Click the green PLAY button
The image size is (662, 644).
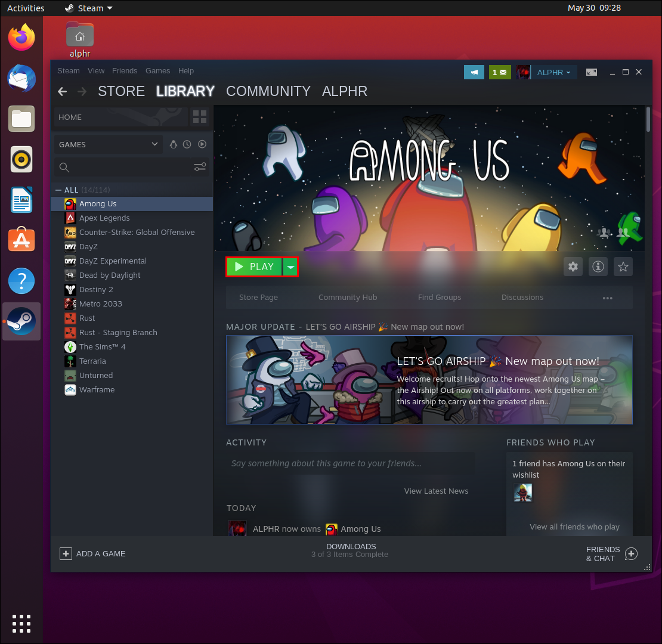coord(254,267)
